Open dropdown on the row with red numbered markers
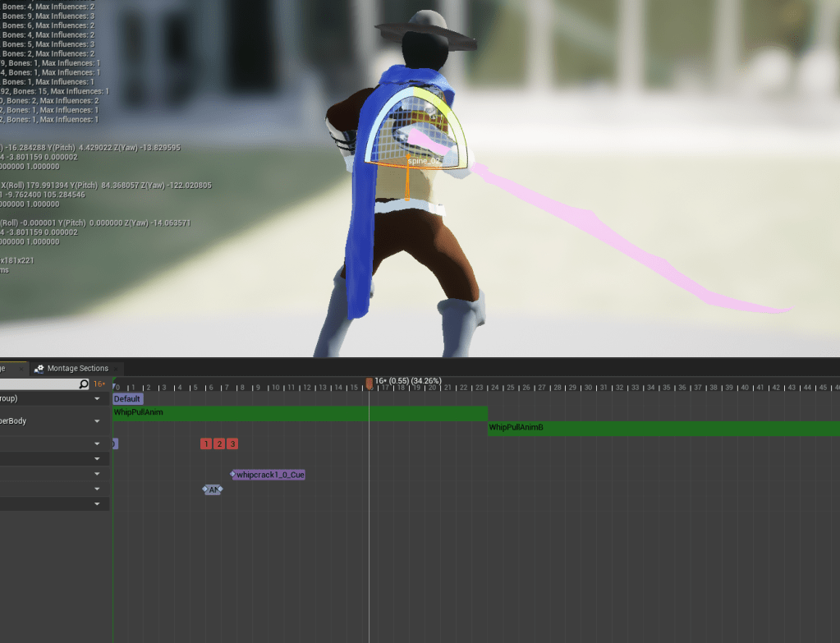Viewport: 840px width, 643px height. pos(98,444)
